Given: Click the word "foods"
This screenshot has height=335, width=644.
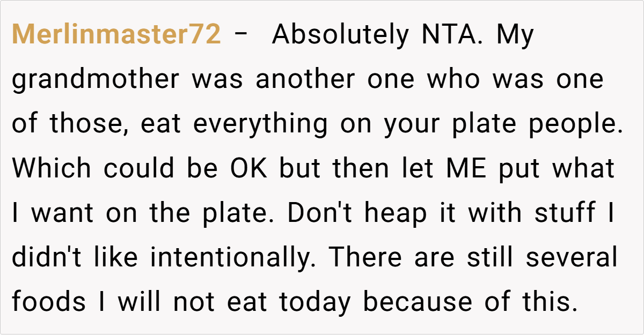Looking at the screenshot, I should tap(49, 302).
